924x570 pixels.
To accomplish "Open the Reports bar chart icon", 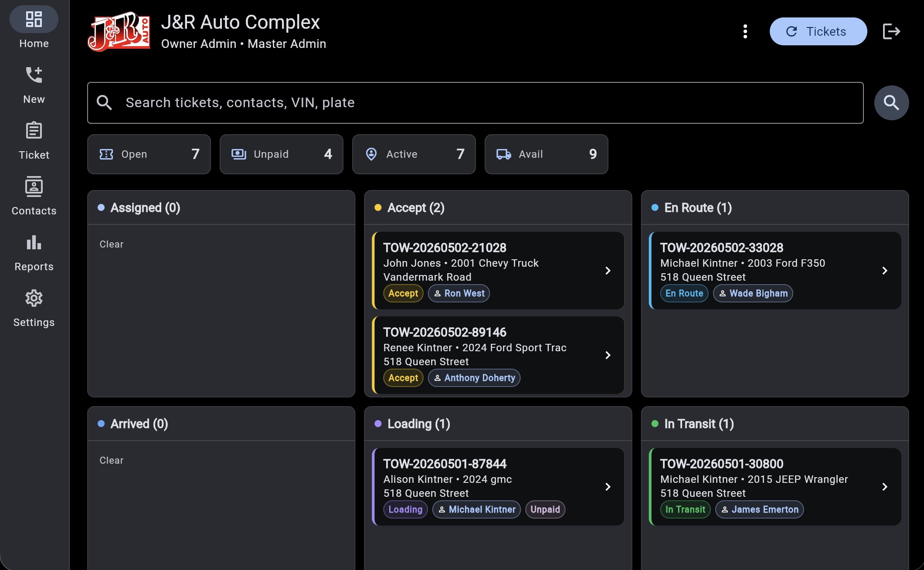I will (x=34, y=242).
